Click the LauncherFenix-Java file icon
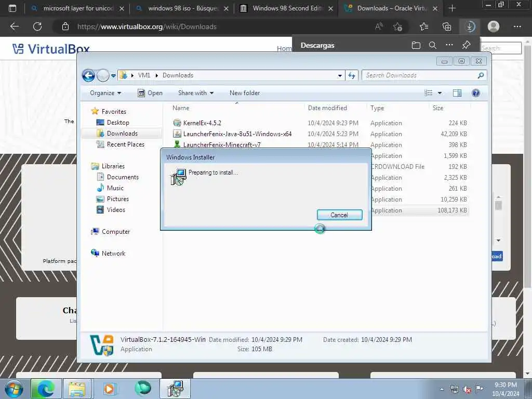The width and height of the screenshot is (532, 399). 177,134
